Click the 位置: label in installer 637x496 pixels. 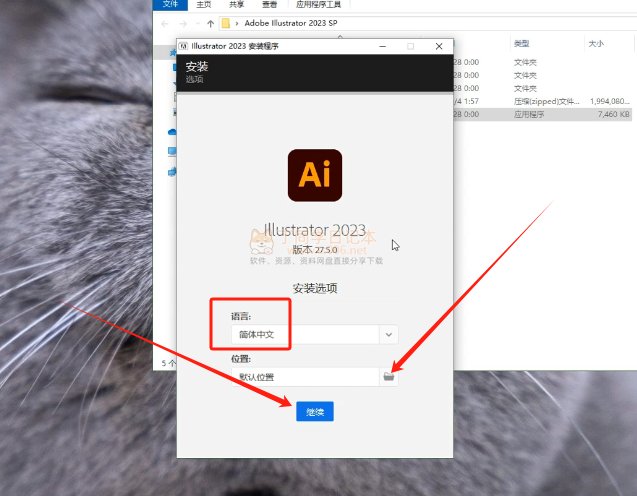point(241,359)
